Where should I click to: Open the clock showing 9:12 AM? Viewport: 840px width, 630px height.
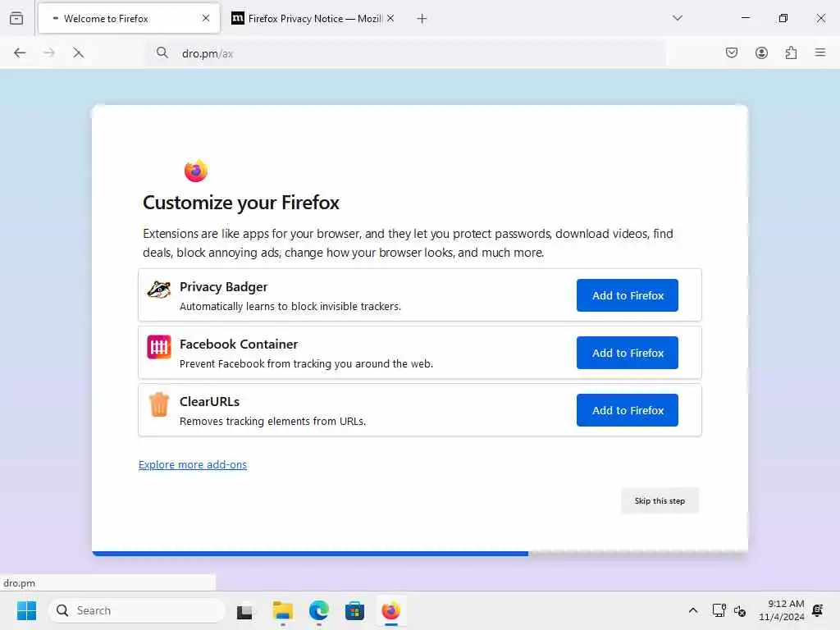coord(782,610)
